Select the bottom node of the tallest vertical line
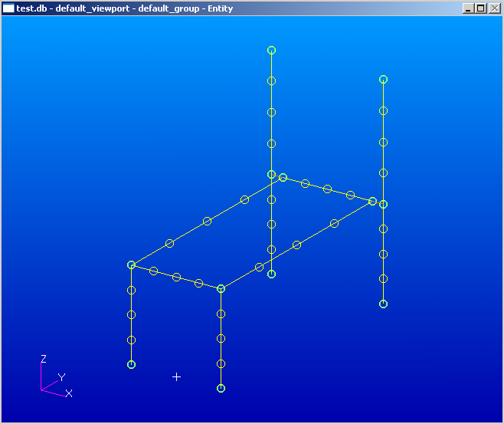Screen dimensions: 504x424 272,274
